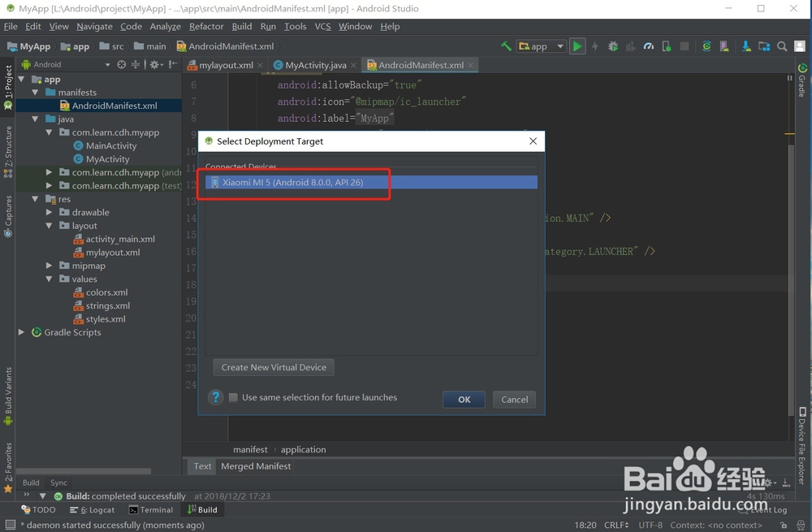Click the editor's vertical scrollbar

tap(791, 279)
